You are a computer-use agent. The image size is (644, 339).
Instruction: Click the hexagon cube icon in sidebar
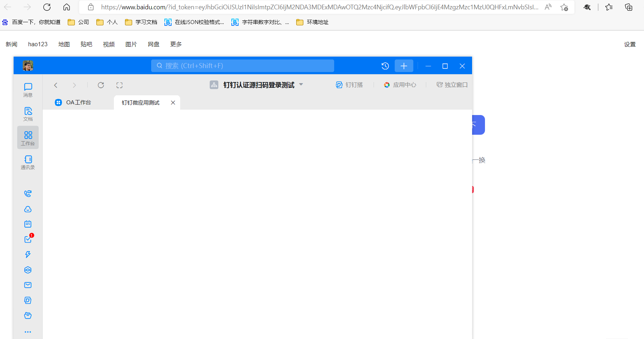(x=28, y=270)
